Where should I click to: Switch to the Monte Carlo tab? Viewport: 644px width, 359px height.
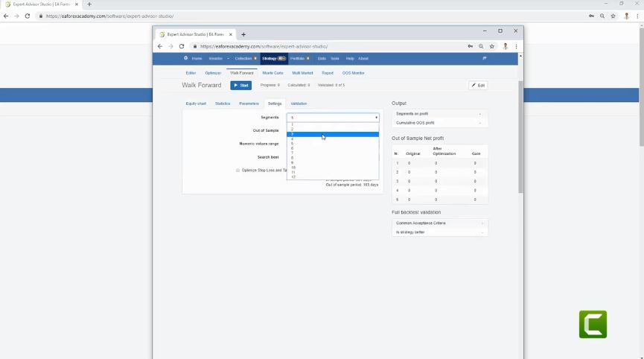coord(272,73)
